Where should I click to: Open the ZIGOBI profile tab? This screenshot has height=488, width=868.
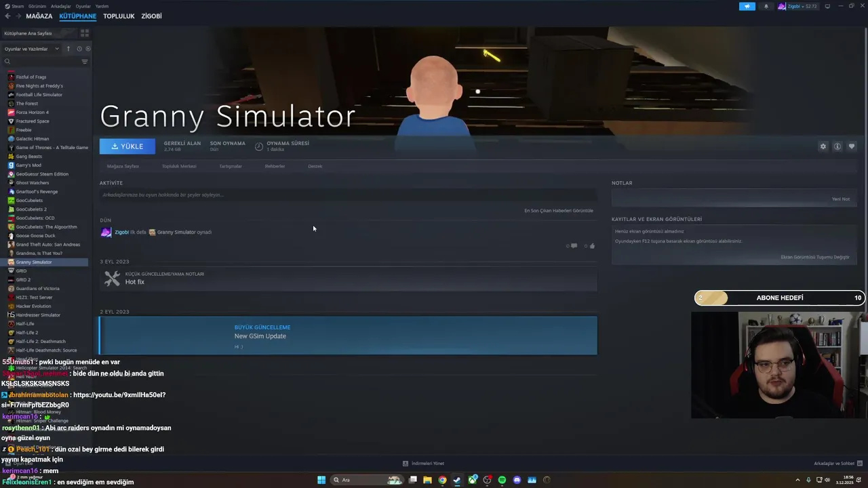click(x=151, y=16)
